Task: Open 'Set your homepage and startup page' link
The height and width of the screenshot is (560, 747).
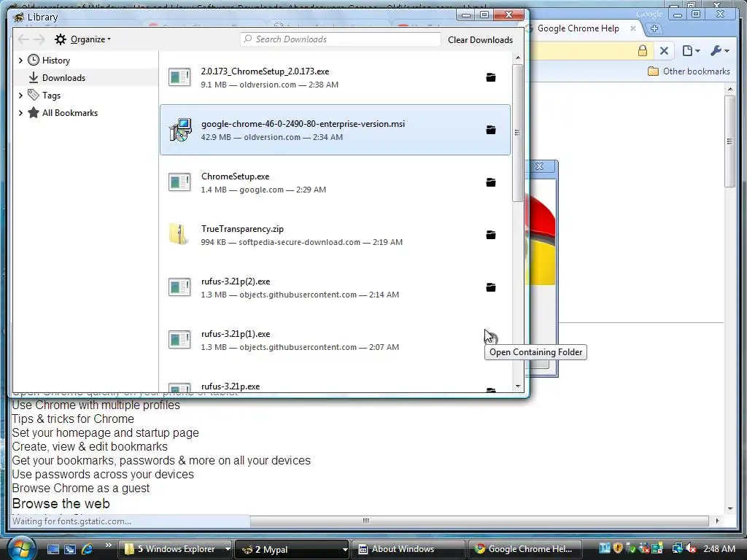Action: [105, 433]
